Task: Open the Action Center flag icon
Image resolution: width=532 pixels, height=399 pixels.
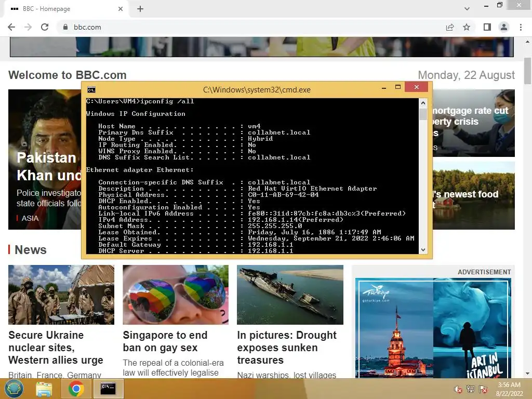Action: 483,389
